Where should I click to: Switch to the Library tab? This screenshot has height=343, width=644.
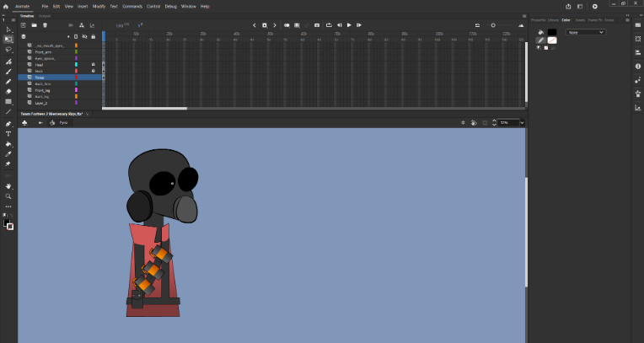553,19
